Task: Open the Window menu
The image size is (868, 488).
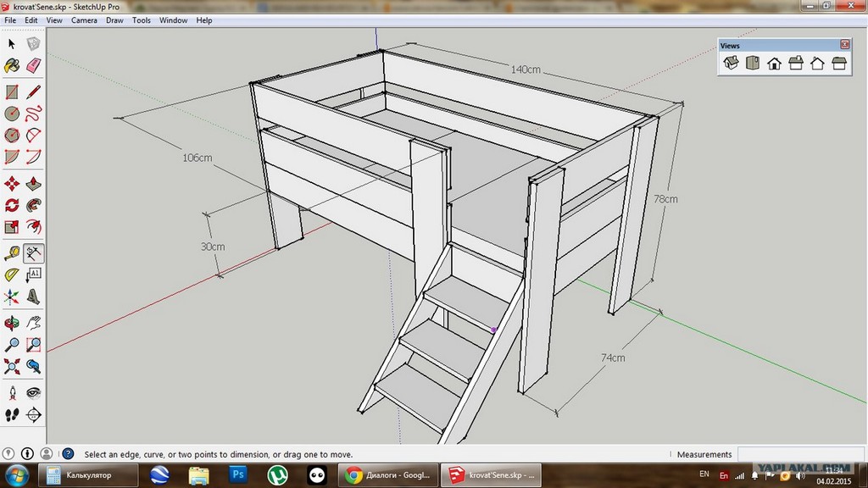Action: pyautogui.click(x=174, y=20)
